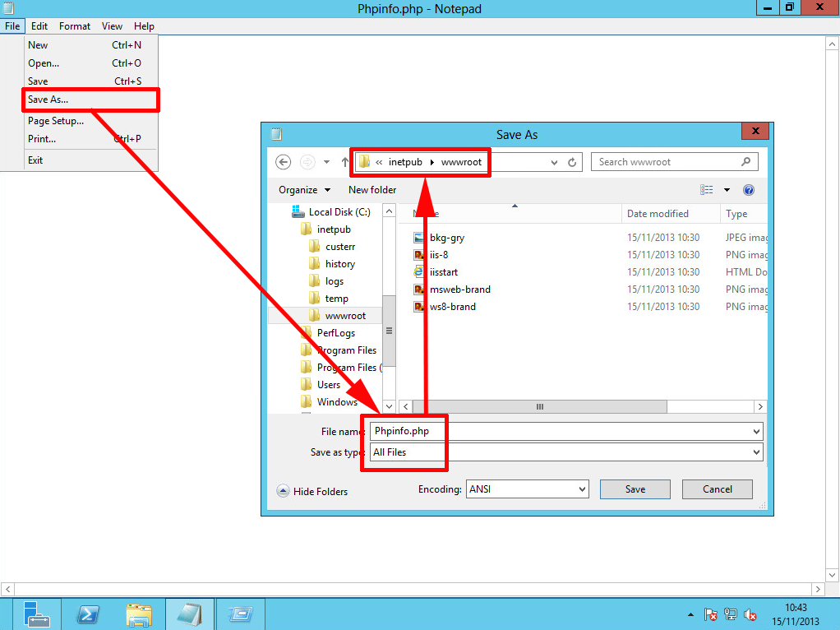Open the File menu in Notepad
Screen dimensions: 840x630
[x=12, y=25]
